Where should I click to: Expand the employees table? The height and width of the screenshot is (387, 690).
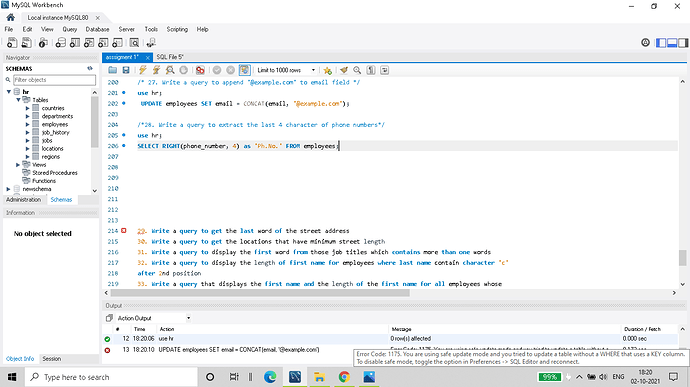click(27, 125)
